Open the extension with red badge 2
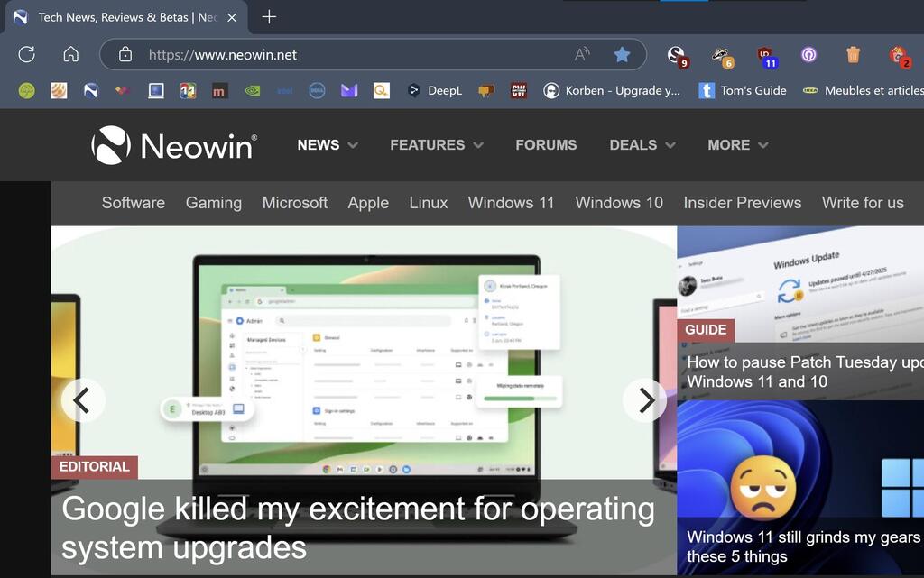Screen dimensions: 924x578 [x=900, y=57]
